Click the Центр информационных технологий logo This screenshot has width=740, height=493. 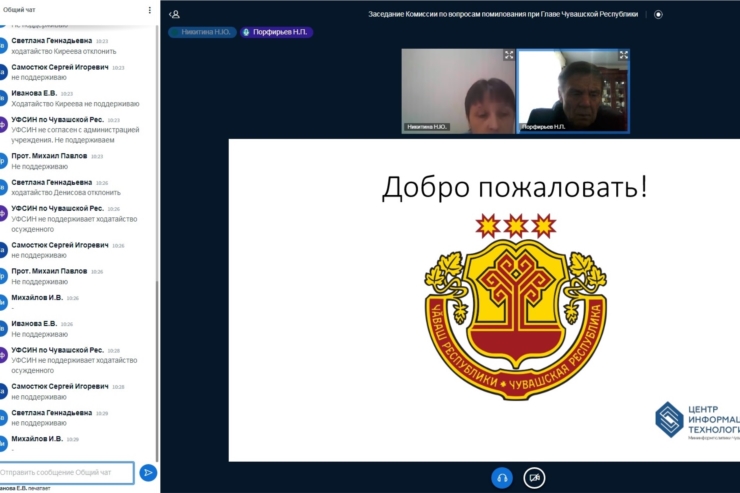[697, 420]
